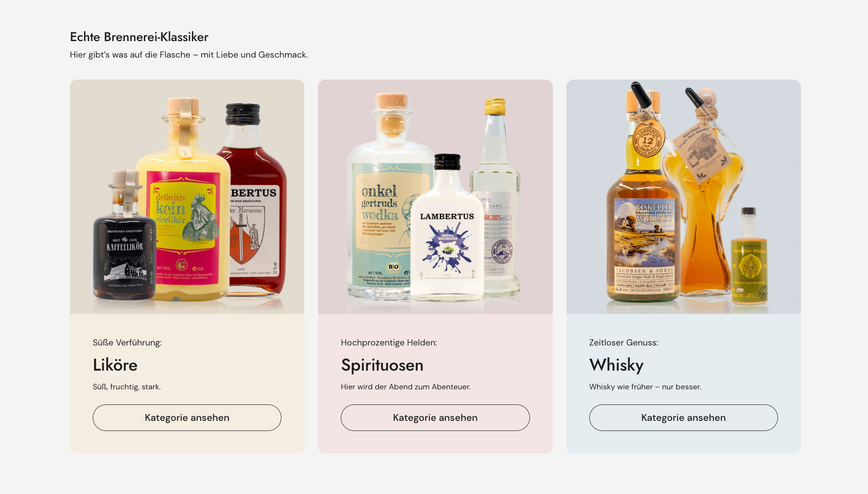Click the 'Whisky wie früher – nur besser.' text
This screenshot has height=494, width=868.
(x=645, y=387)
